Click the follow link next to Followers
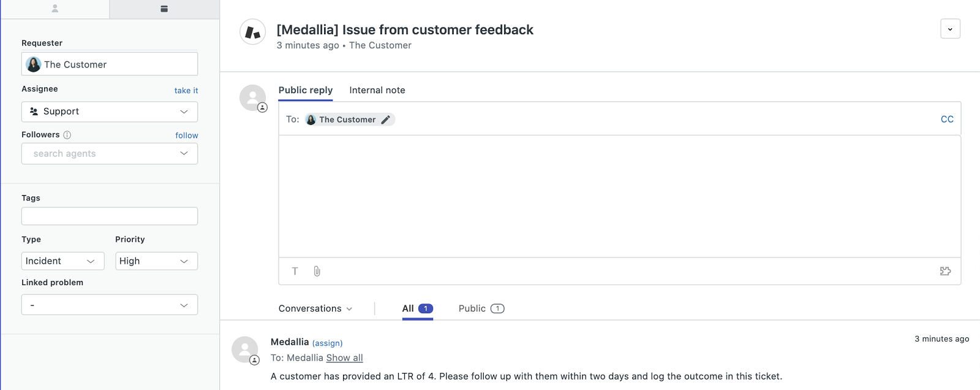The width and height of the screenshot is (980, 390). click(187, 136)
